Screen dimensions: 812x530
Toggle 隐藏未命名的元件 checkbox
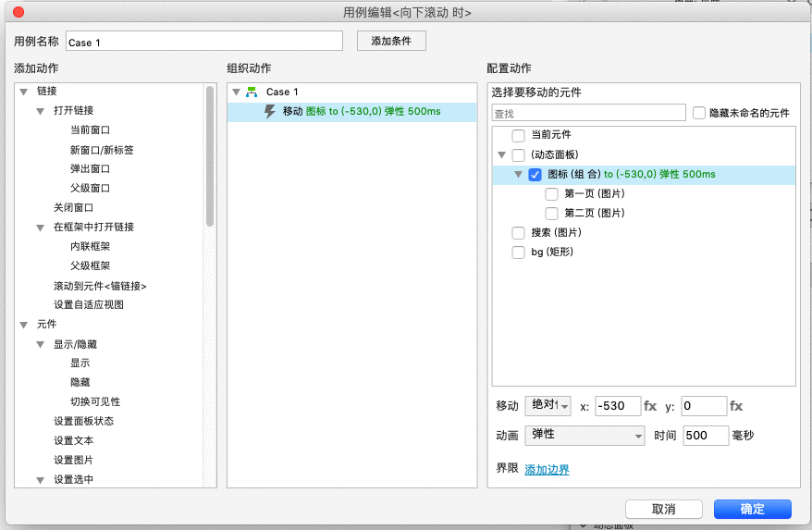point(699,113)
